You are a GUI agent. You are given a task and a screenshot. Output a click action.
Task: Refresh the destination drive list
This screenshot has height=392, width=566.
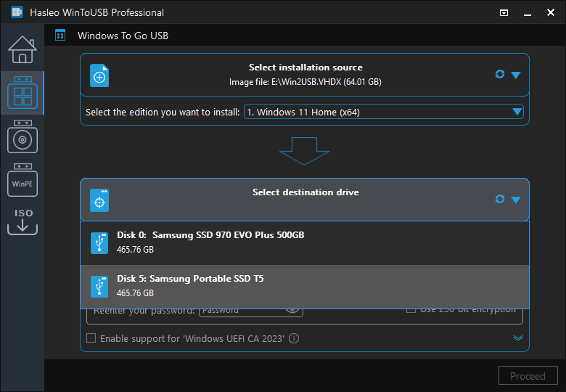click(x=499, y=199)
